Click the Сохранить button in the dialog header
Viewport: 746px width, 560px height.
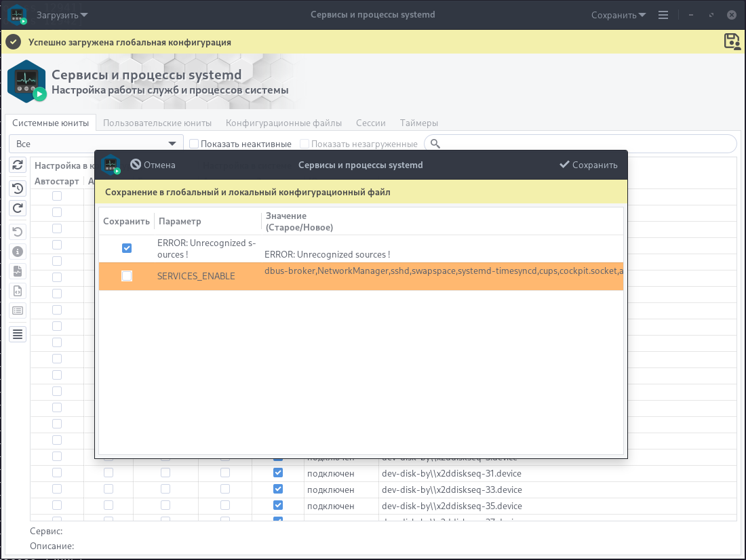[x=589, y=165]
